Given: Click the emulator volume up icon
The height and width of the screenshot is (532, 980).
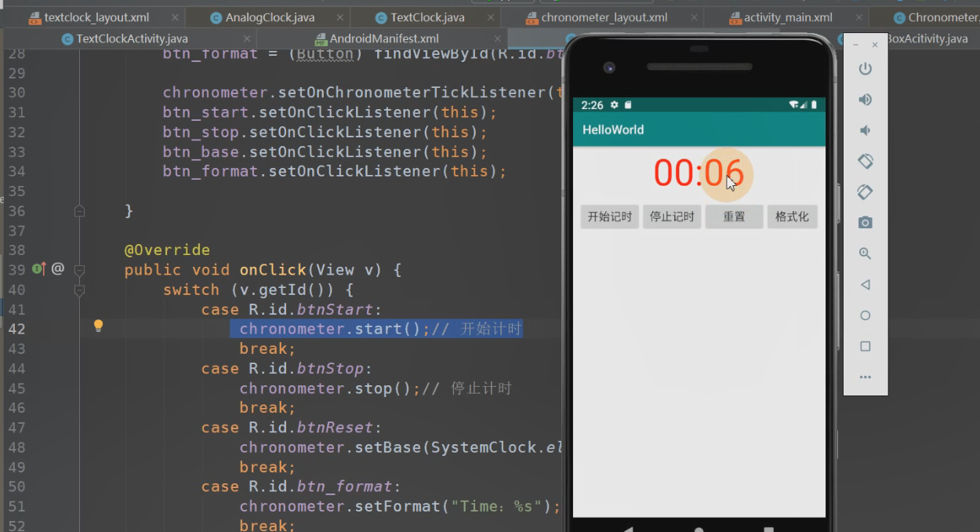Looking at the screenshot, I should pos(865,100).
